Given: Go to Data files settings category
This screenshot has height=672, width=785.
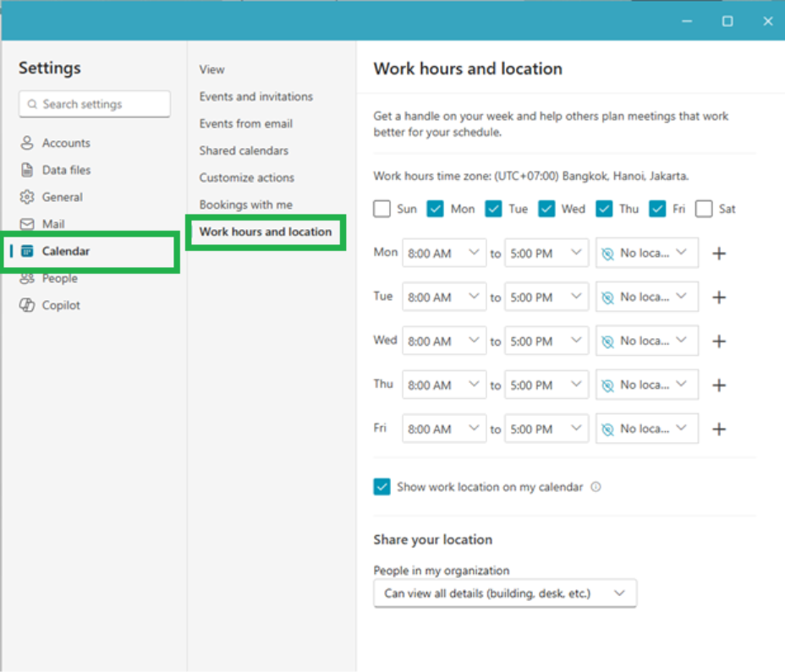Looking at the screenshot, I should coord(66,170).
